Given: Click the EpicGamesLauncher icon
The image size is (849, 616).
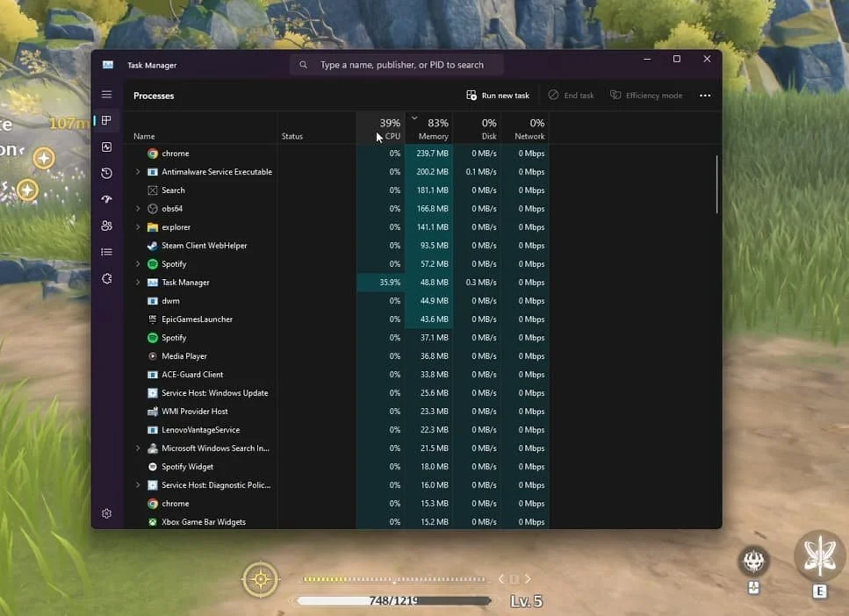Looking at the screenshot, I should (153, 319).
